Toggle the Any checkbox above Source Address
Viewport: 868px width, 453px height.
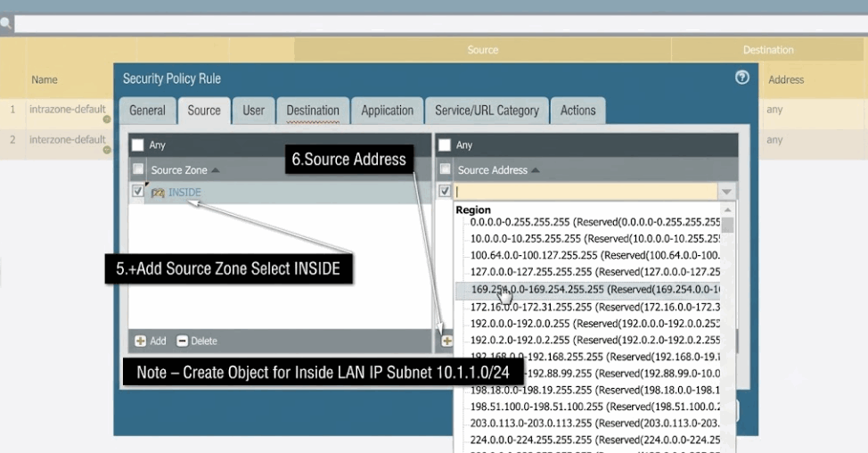[445, 145]
